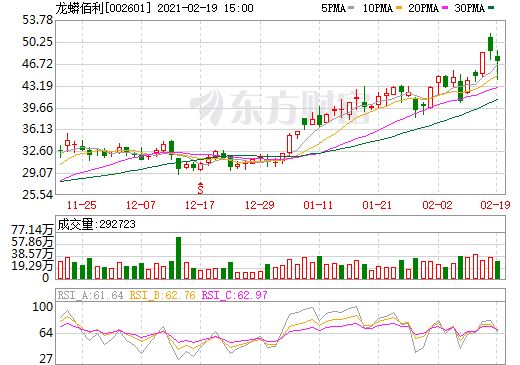Screen dimensions: 520x365
Task: Click the final green candlestick on 02-19
Action: tap(498, 59)
